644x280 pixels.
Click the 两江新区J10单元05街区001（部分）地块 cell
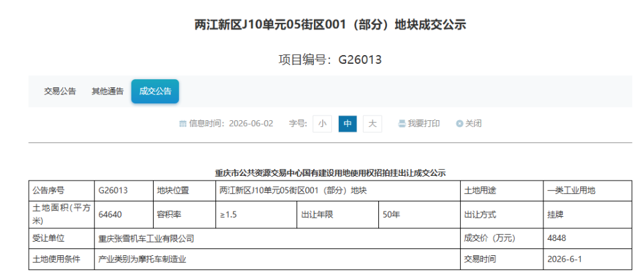tap(338, 191)
